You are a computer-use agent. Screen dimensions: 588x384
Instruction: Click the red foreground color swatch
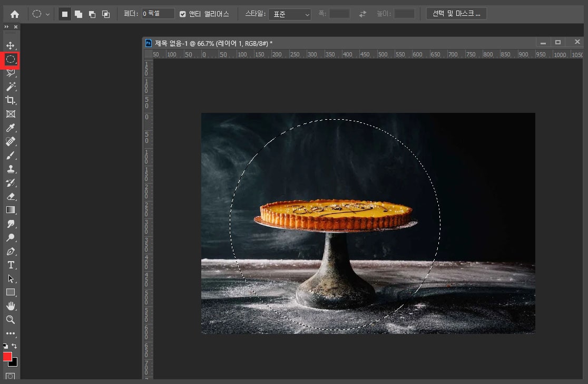tap(7, 357)
